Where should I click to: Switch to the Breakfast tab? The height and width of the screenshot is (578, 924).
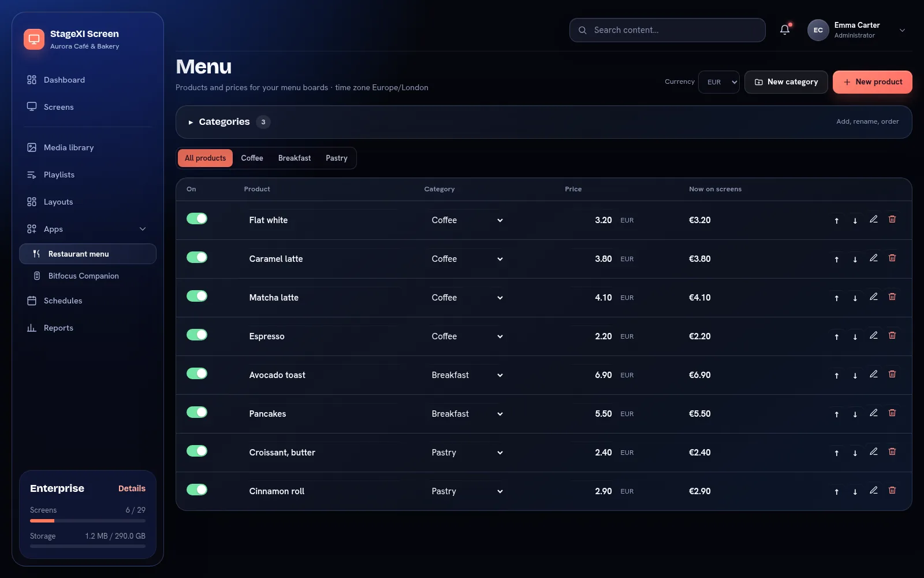(x=295, y=158)
